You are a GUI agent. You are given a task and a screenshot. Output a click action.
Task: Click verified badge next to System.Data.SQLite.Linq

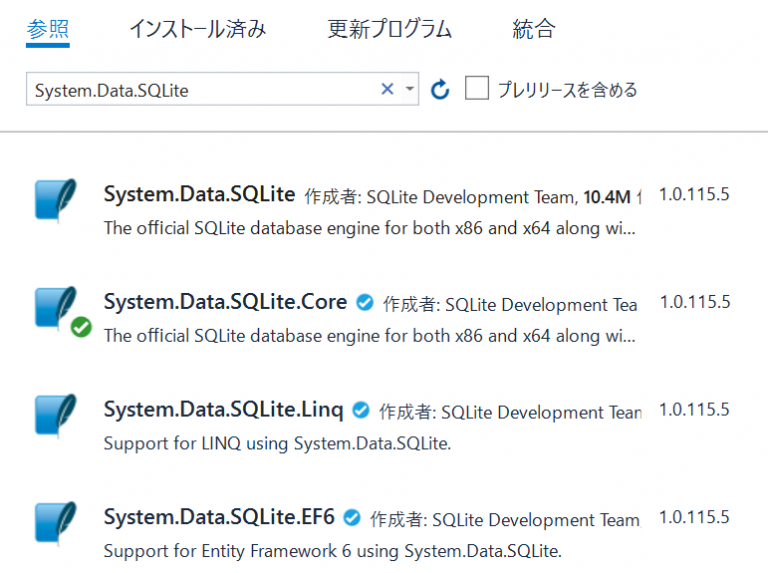tap(361, 410)
